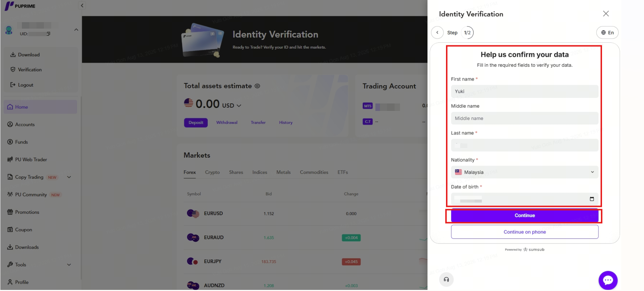Screen dimensions: 644x291
Task: Click the First name field
Action: pyautogui.click(x=525, y=91)
